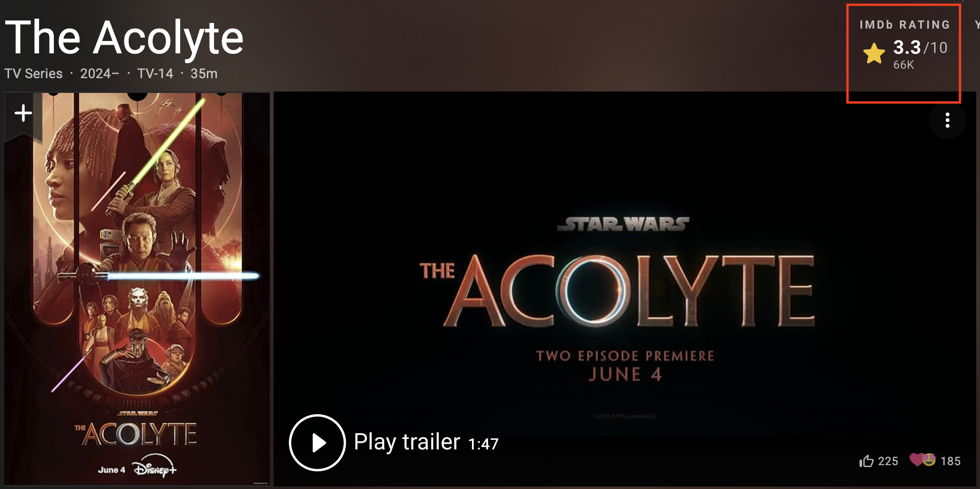Click the 225 likes count

click(888, 461)
